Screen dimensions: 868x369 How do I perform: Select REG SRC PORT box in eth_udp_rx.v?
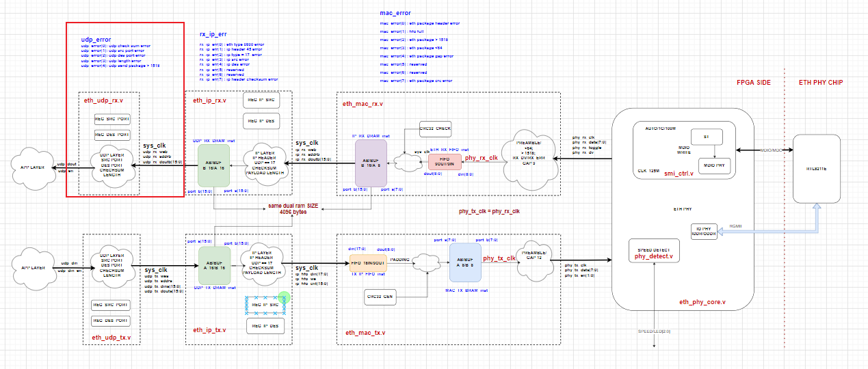pyautogui.click(x=111, y=119)
